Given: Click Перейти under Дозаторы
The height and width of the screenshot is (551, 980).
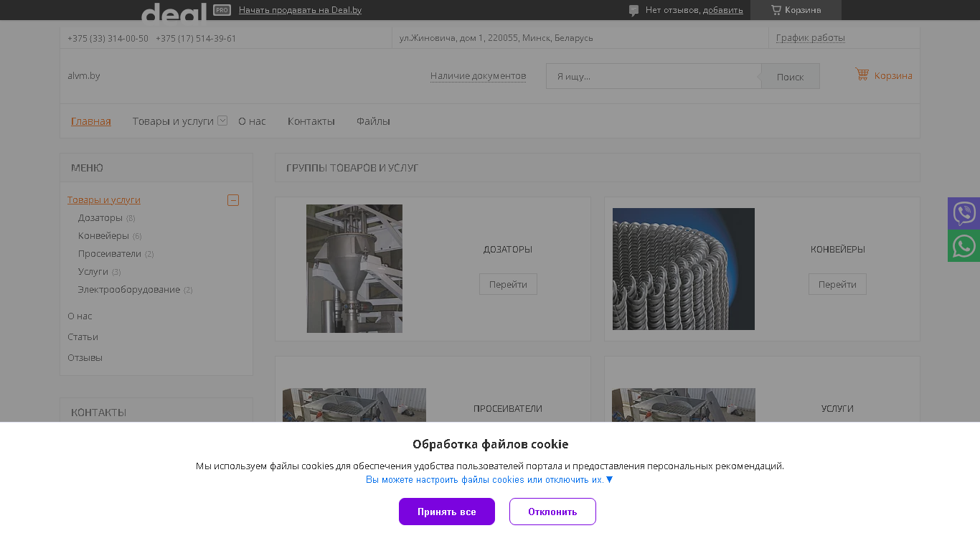Looking at the screenshot, I should coord(508,284).
